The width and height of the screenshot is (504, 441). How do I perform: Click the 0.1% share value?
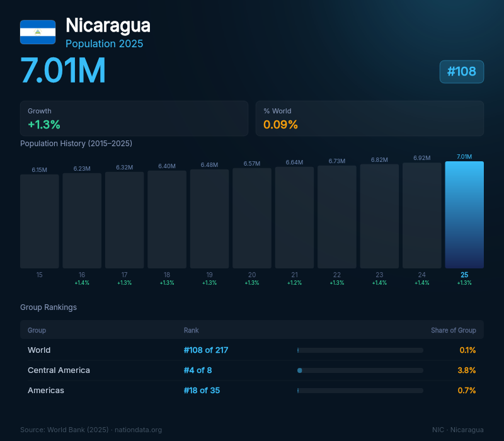coord(467,350)
